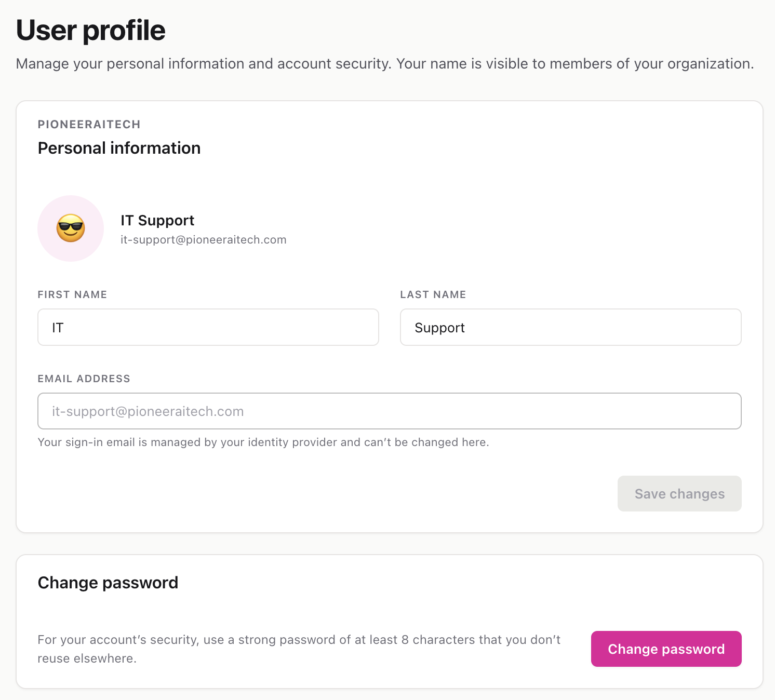Click the read-only Email Address field
The height and width of the screenshot is (700, 775).
[390, 411]
